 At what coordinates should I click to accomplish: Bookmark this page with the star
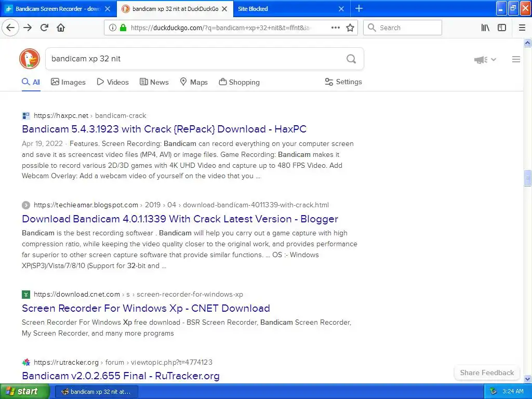(350, 28)
